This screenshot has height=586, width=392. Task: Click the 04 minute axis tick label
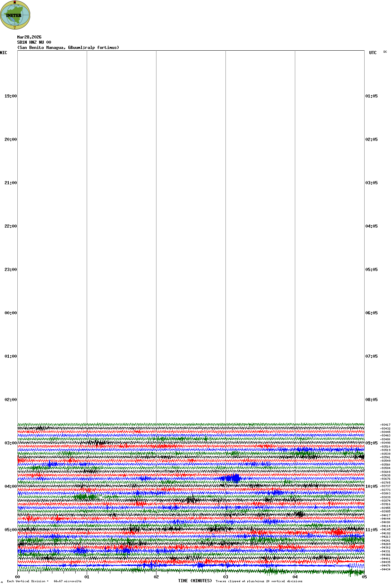pyautogui.click(x=295, y=577)
